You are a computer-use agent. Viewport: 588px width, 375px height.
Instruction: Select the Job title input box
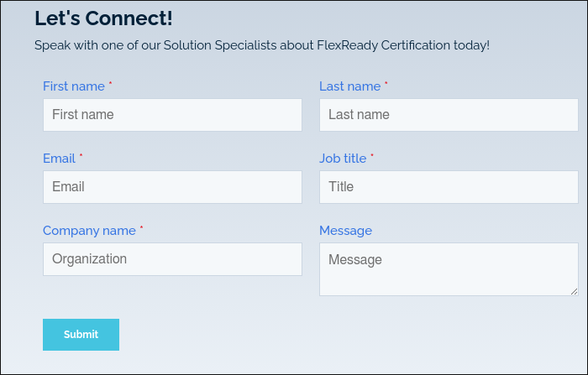tap(449, 187)
